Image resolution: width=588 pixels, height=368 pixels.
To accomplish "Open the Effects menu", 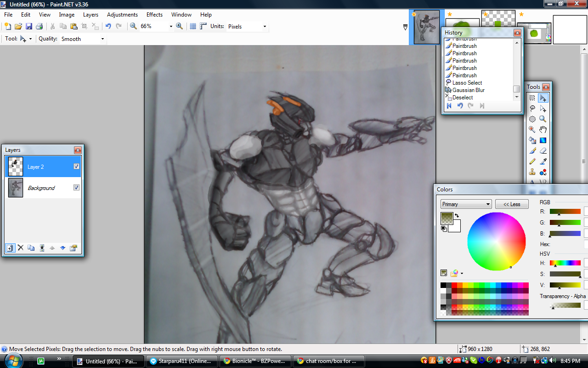I will coord(154,14).
